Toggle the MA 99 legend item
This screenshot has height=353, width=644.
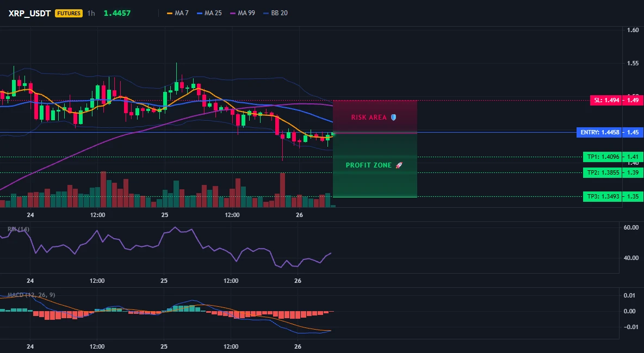coord(243,13)
